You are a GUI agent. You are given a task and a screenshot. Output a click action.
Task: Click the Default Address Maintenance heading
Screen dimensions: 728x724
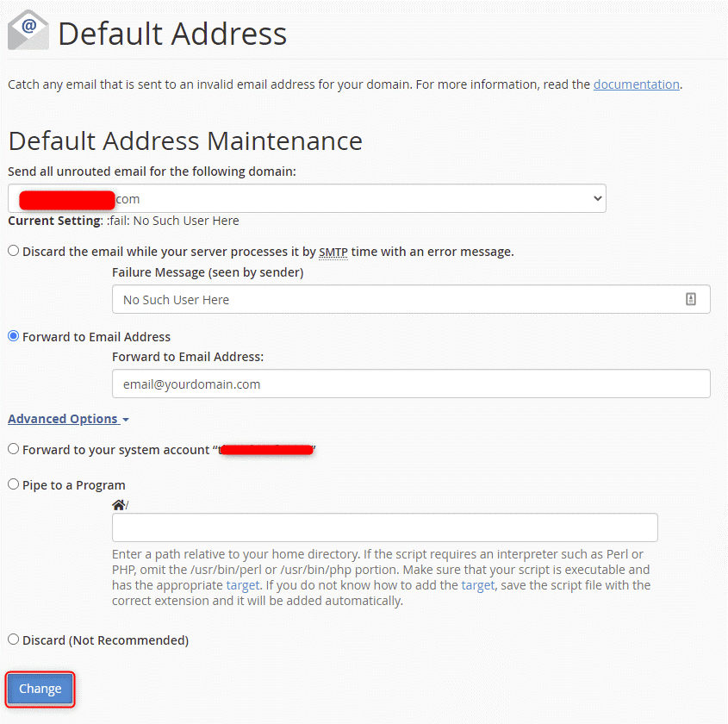click(x=185, y=140)
